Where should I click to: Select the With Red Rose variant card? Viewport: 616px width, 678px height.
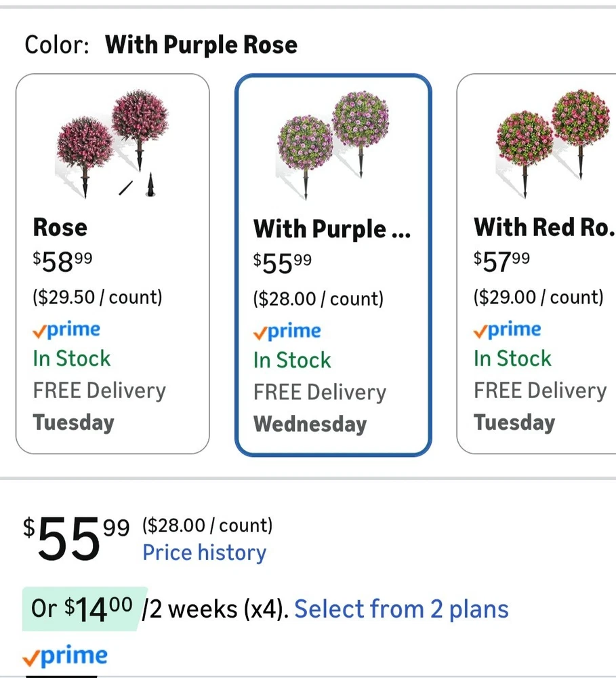[537, 264]
